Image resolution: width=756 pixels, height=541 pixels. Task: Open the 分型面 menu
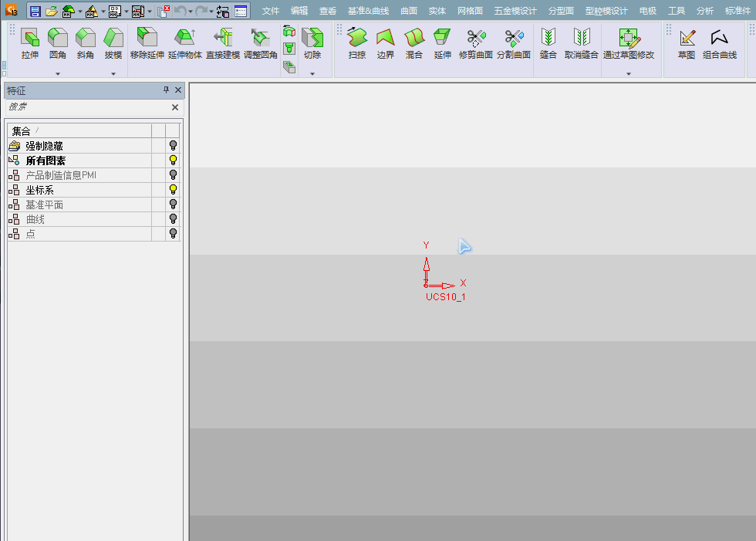pos(562,11)
